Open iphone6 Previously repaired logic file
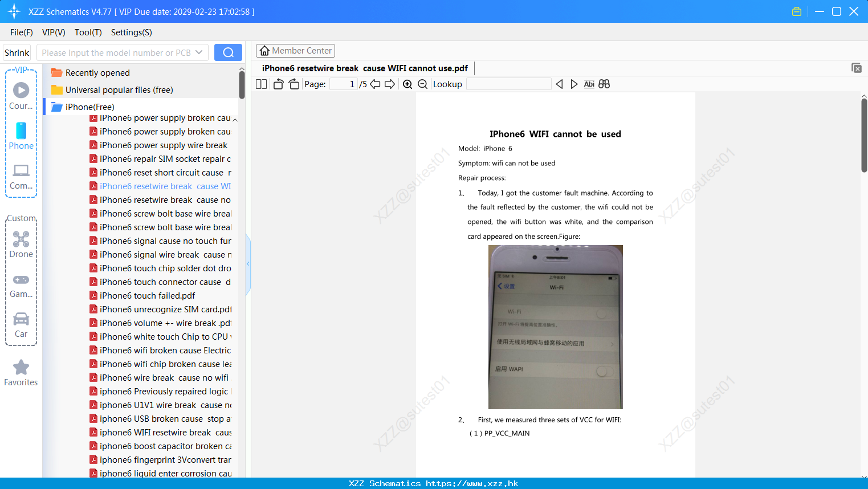This screenshot has height=489, width=868. click(x=160, y=392)
